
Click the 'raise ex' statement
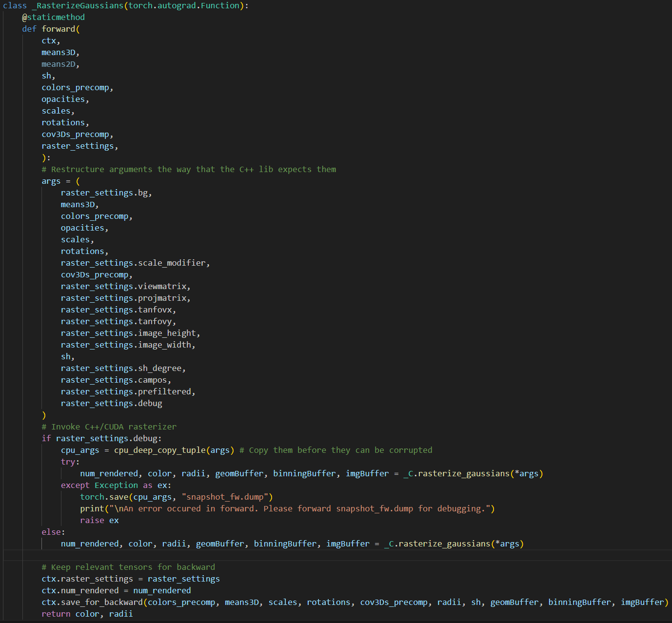99,521
